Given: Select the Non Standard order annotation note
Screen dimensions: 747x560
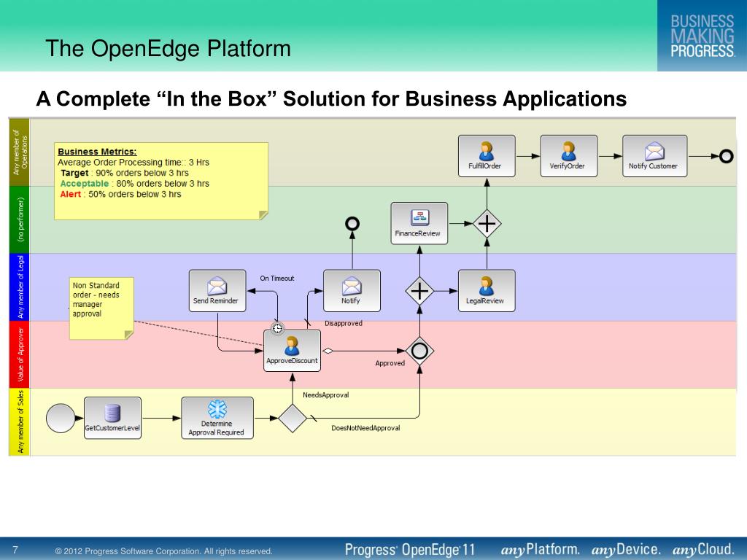Looking at the screenshot, I should [x=101, y=308].
